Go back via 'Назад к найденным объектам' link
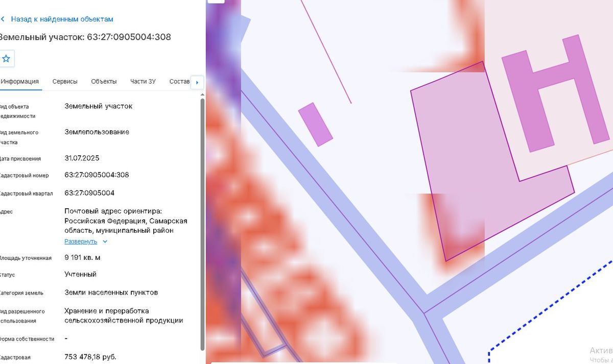 point(62,19)
